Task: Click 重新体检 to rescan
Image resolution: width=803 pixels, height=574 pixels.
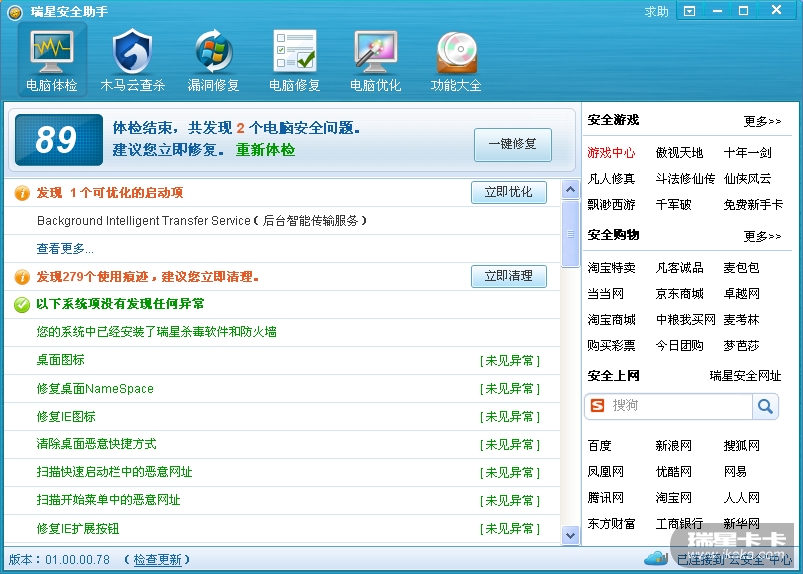Action: pyautogui.click(x=265, y=150)
